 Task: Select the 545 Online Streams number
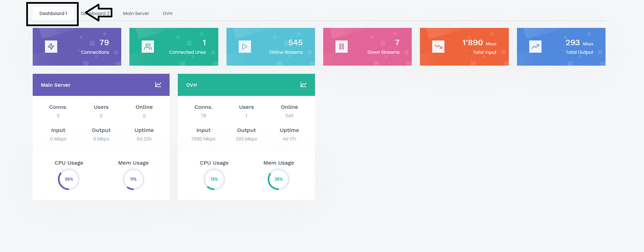[x=296, y=43]
